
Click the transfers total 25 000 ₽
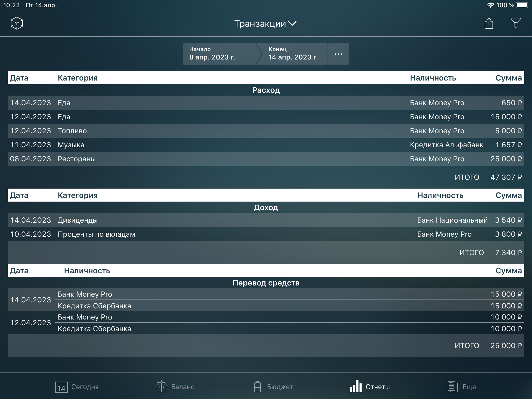pos(506,345)
